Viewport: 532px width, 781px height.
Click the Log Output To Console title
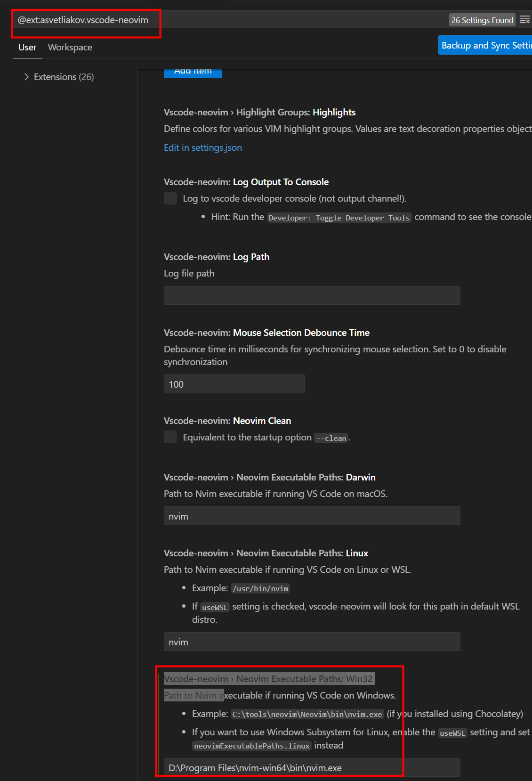coord(246,182)
